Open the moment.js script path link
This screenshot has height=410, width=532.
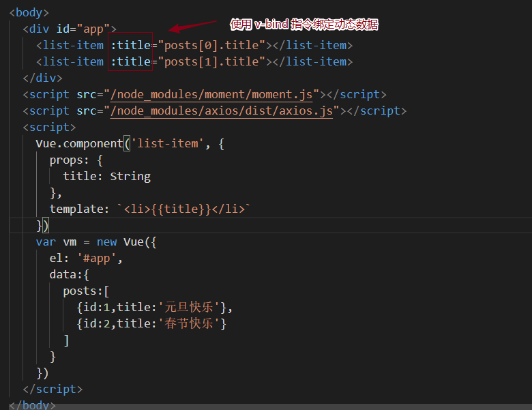pyautogui.click(x=211, y=94)
